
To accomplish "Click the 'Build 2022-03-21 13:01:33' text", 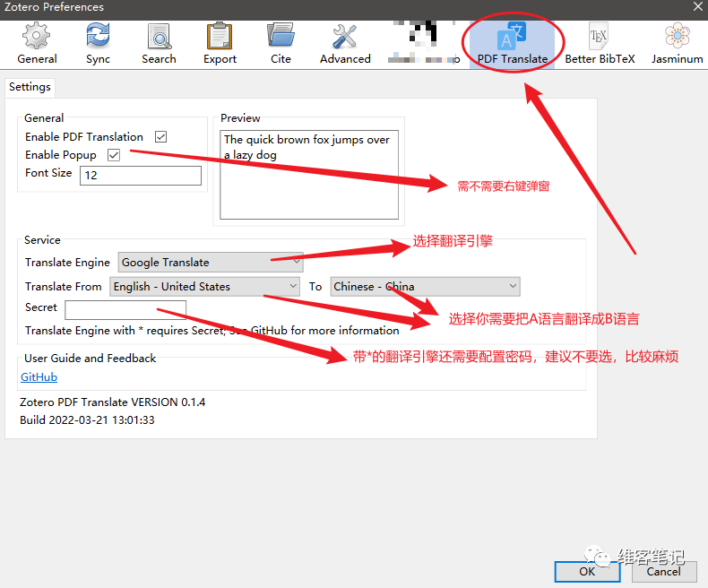I will coord(87,420).
